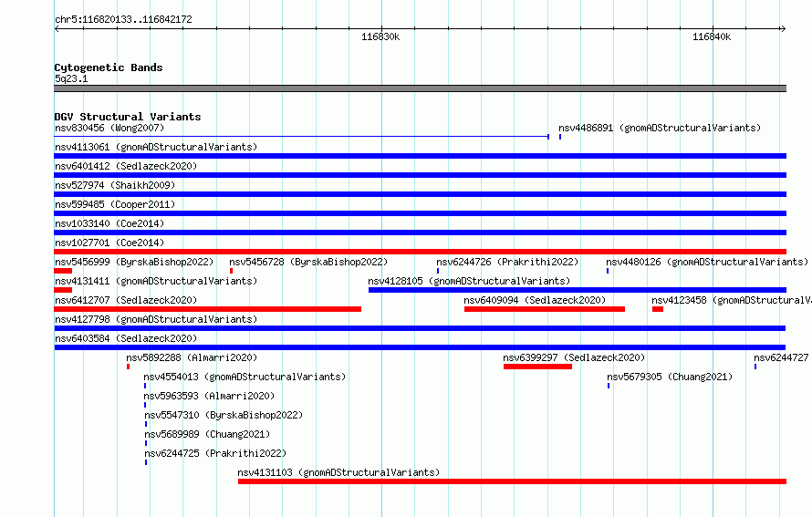
Task: Click the right arrow of the ruler
Action: click(783, 29)
